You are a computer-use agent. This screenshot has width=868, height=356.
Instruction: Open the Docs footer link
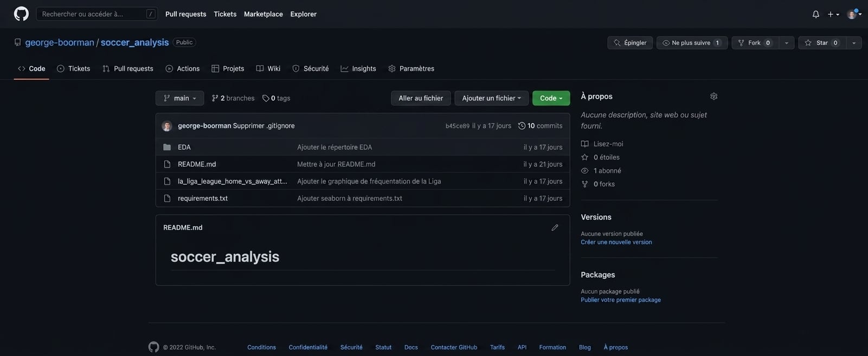point(411,347)
